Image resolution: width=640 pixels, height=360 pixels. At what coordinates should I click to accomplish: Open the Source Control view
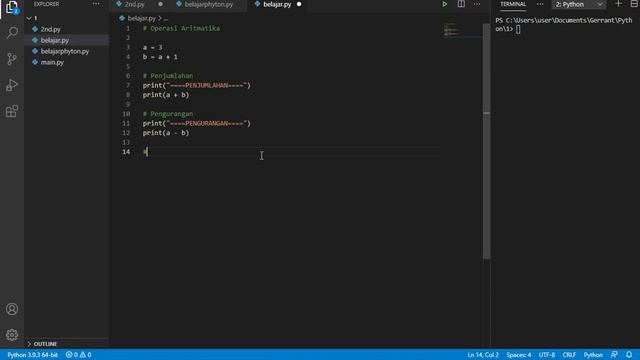pyautogui.click(x=12, y=59)
